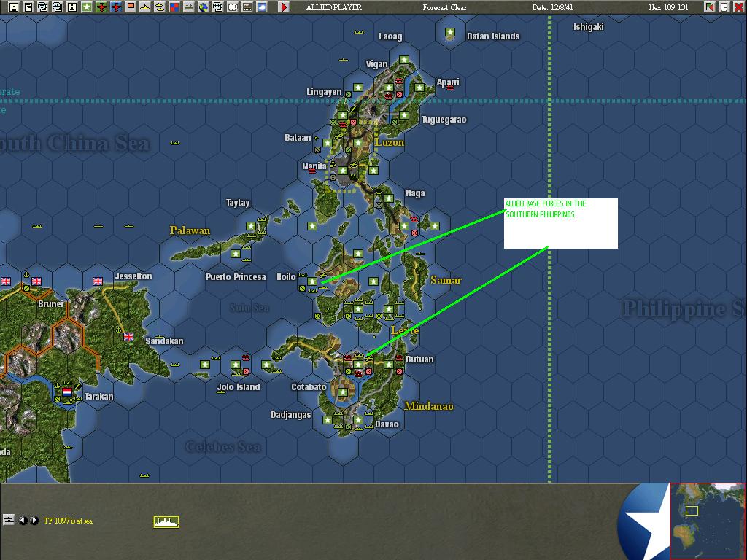Select the Dutch flag unit at Tarakan
The width and height of the screenshot is (747, 560).
click(67, 392)
